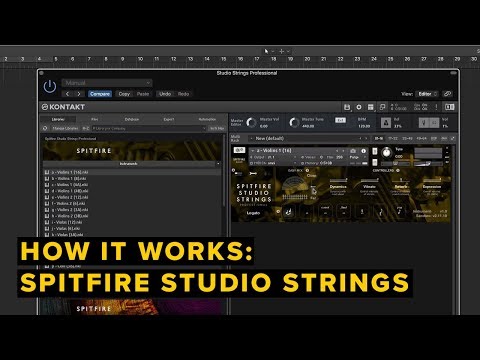Toggle the A-Z library sort button

point(86,128)
